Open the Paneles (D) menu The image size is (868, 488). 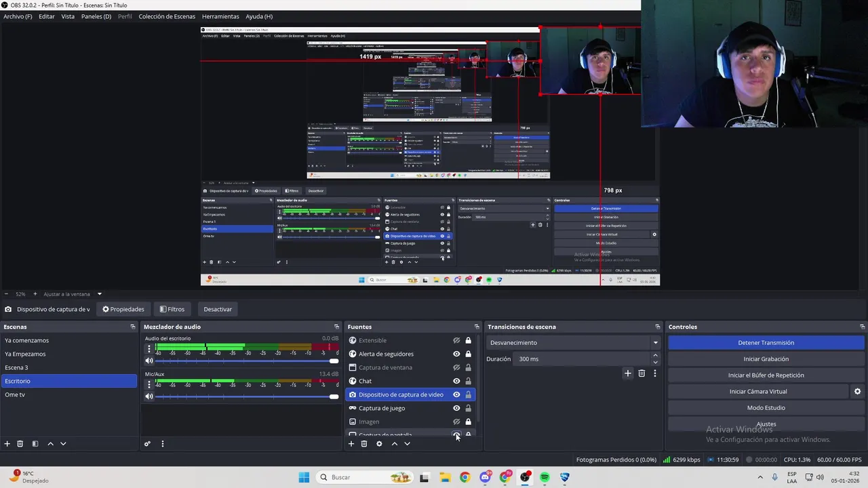coord(96,16)
